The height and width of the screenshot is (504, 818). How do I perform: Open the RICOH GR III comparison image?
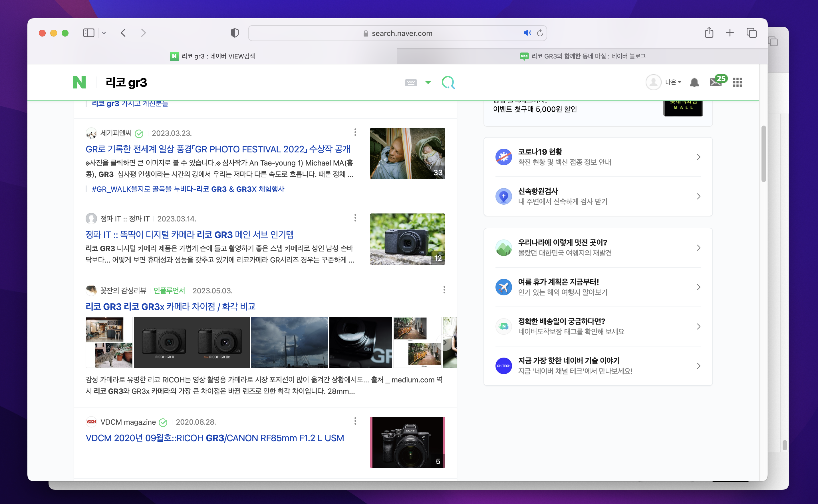tap(192, 342)
